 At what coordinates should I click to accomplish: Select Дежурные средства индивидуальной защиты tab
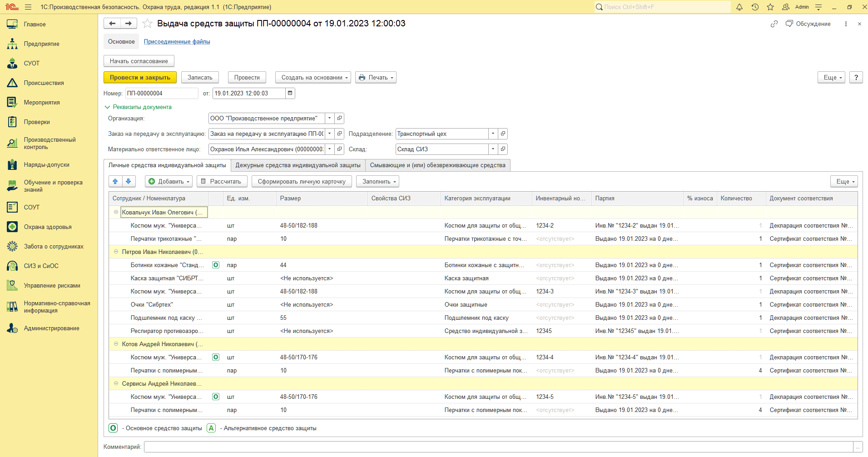click(298, 165)
